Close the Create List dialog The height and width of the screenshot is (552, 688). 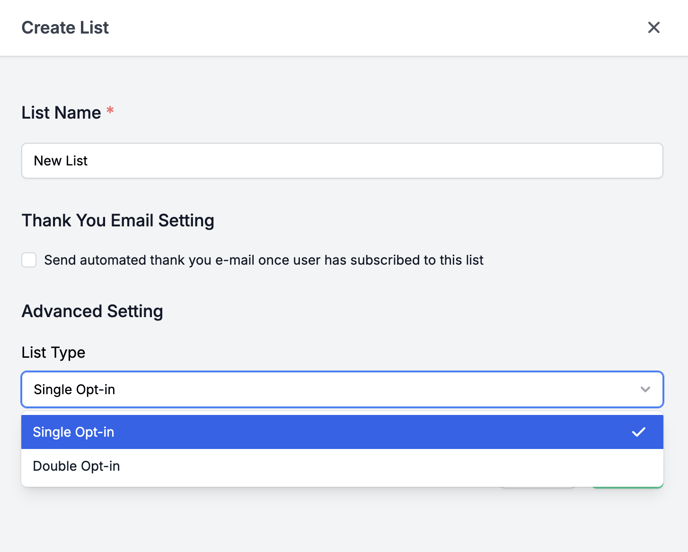coord(653,28)
